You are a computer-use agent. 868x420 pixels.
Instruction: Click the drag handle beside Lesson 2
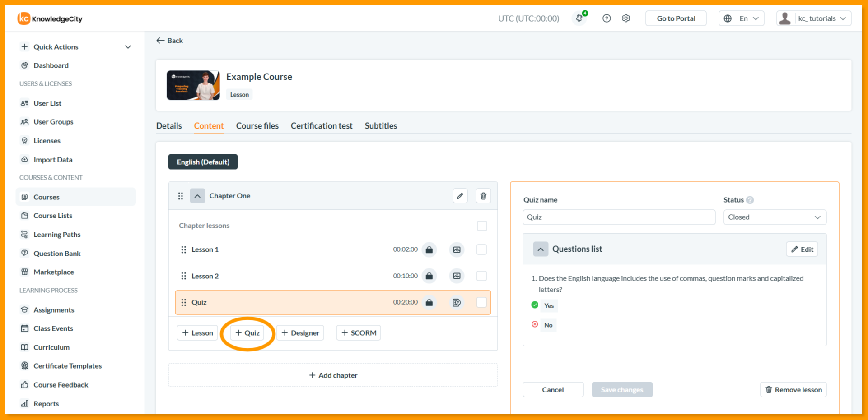point(183,276)
